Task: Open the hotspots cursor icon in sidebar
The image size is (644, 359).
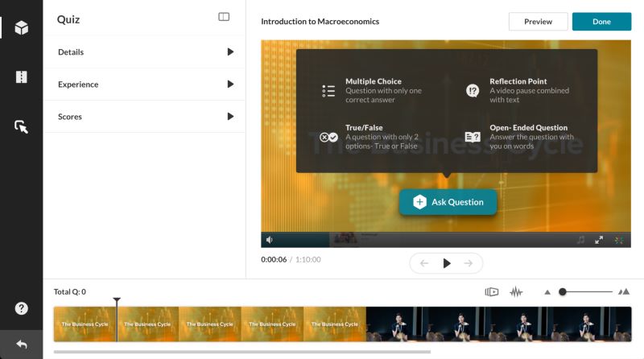Action: coord(22,127)
